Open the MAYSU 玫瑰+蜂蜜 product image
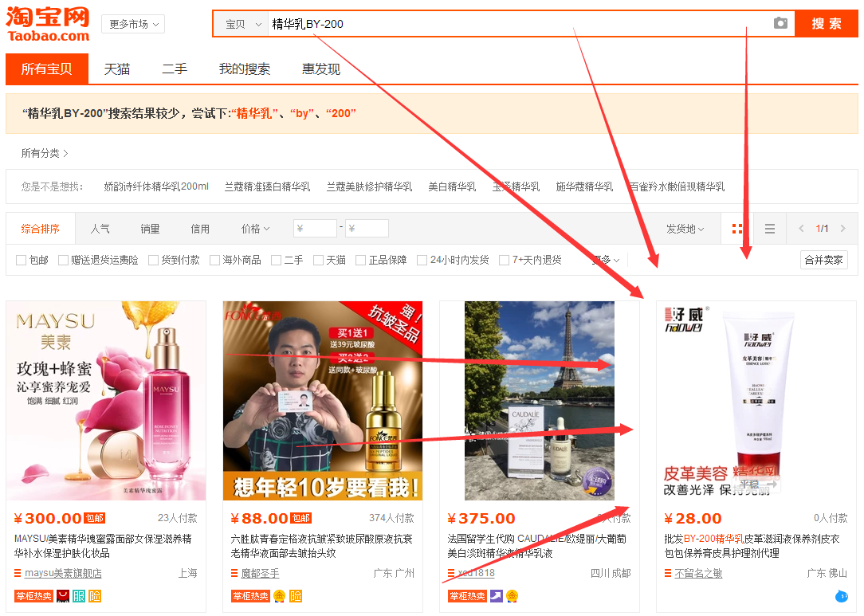This screenshot has width=864, height=616. tap(106, 401)
